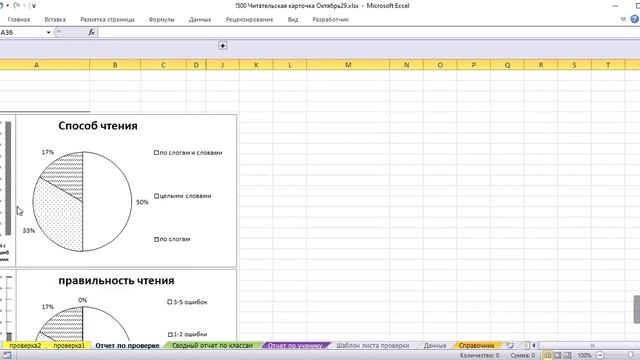Select column M header
This screenshot has width=640, height=360.
click(x=348, y=65)
